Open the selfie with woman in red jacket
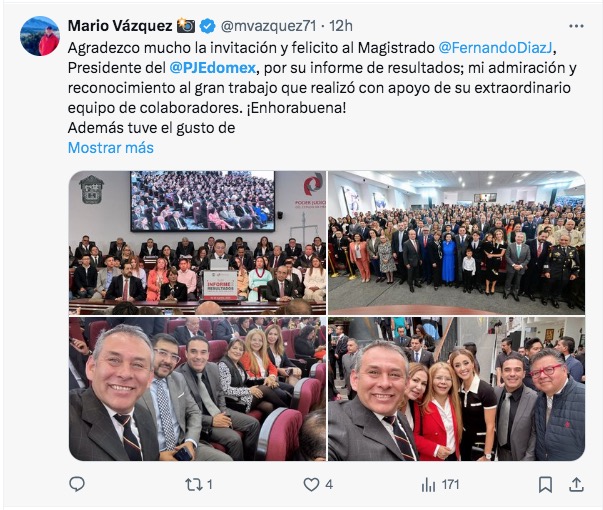The width and height of the screenshot is (603, 510). pyautogui.click(x=456, y=388)
